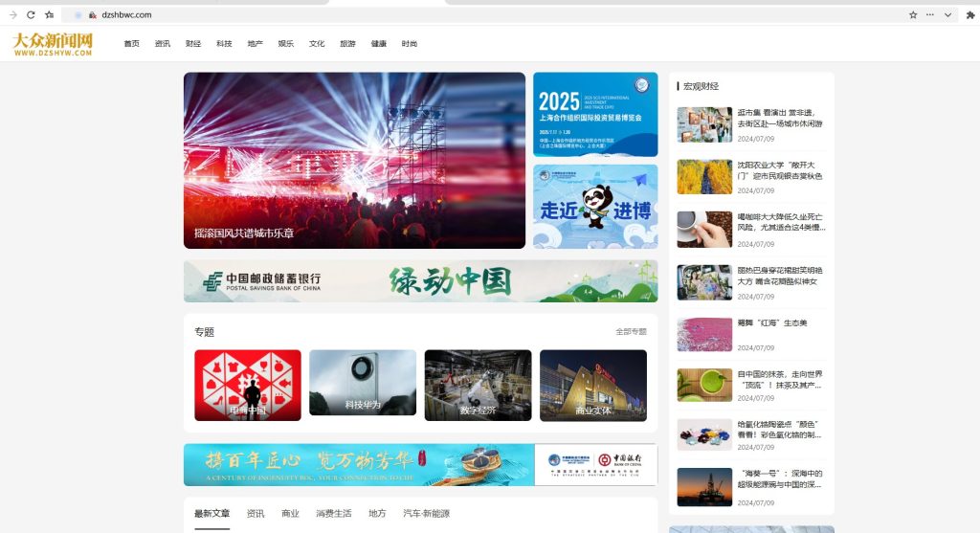Open article 喝咖啡大大降低久坐死亡风险

[781, 222]
